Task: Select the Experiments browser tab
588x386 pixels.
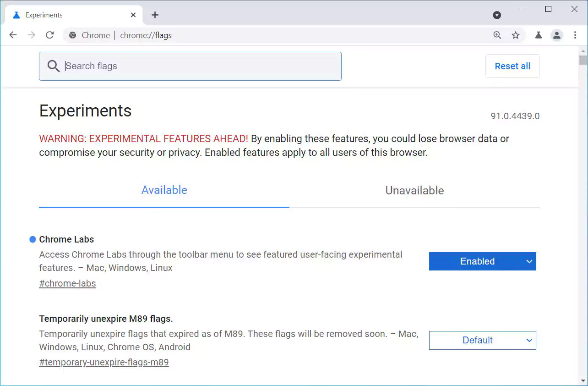Action: [x=73, y=15]
